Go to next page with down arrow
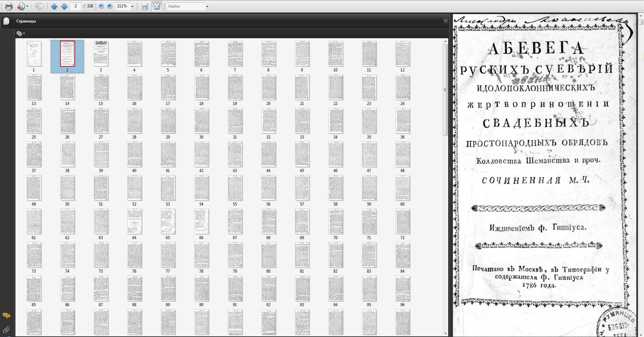This screenshot has width=644, height=337. pos(64,6)
